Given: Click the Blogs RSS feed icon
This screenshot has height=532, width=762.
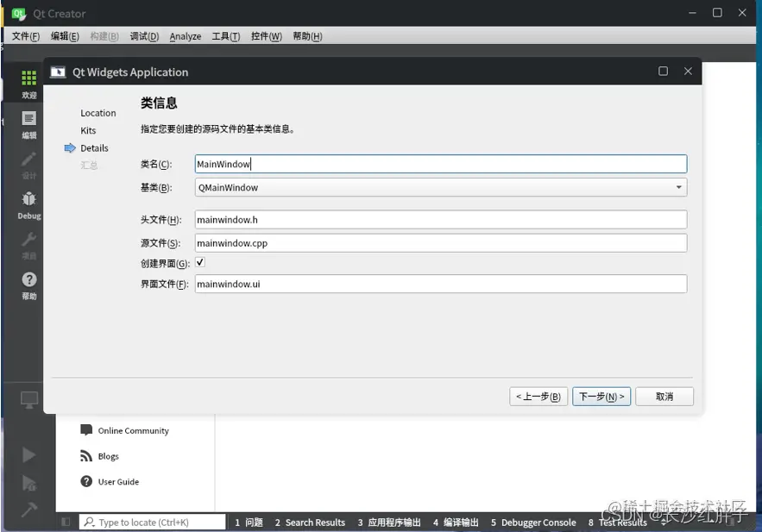Looking at the screenshot, I should 86,456.
